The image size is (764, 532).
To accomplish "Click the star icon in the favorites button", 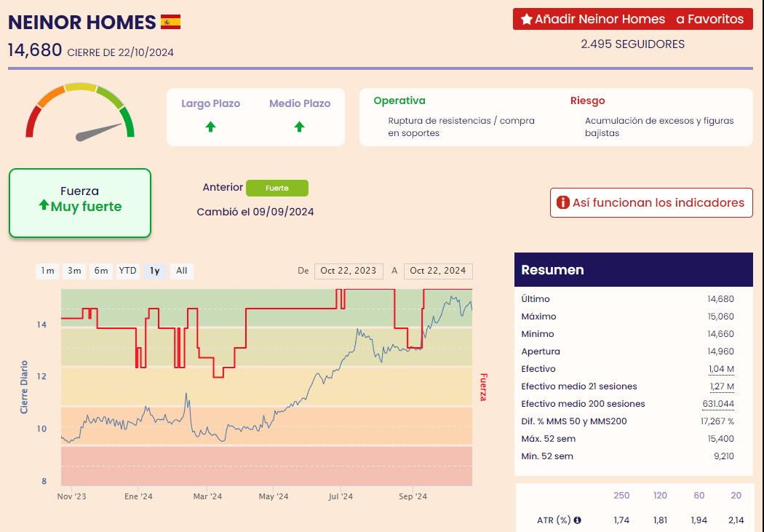I will 526,20.
